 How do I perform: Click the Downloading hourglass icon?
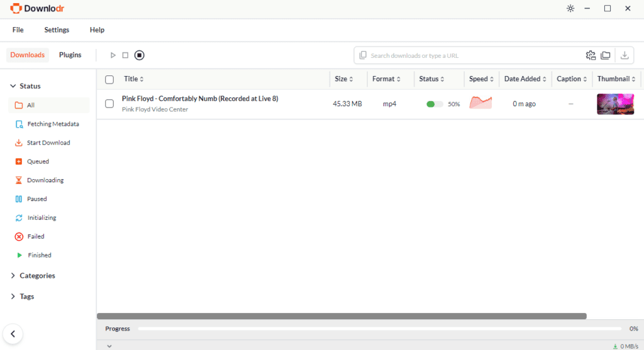pyautogui.click(x=18, y=180)
